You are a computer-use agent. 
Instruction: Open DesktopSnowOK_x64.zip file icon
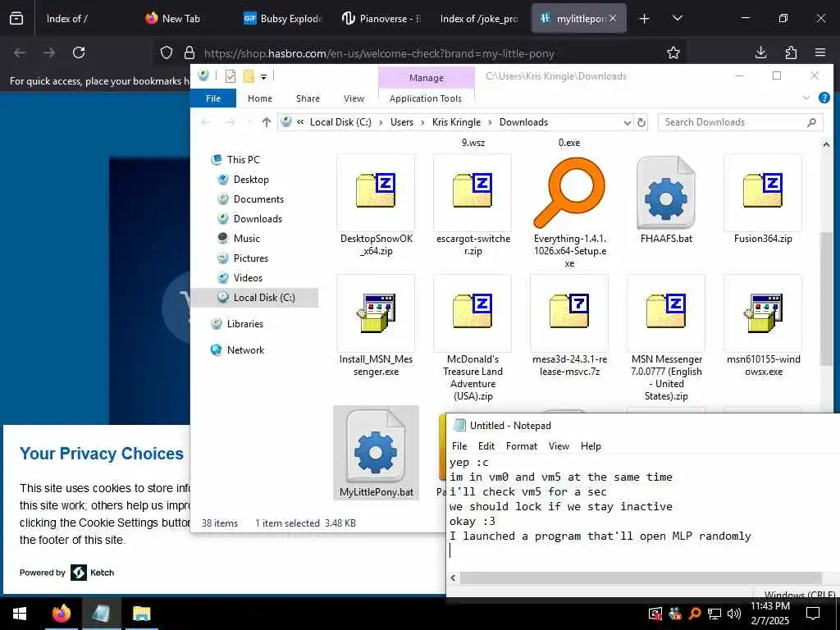click(376, 191)
